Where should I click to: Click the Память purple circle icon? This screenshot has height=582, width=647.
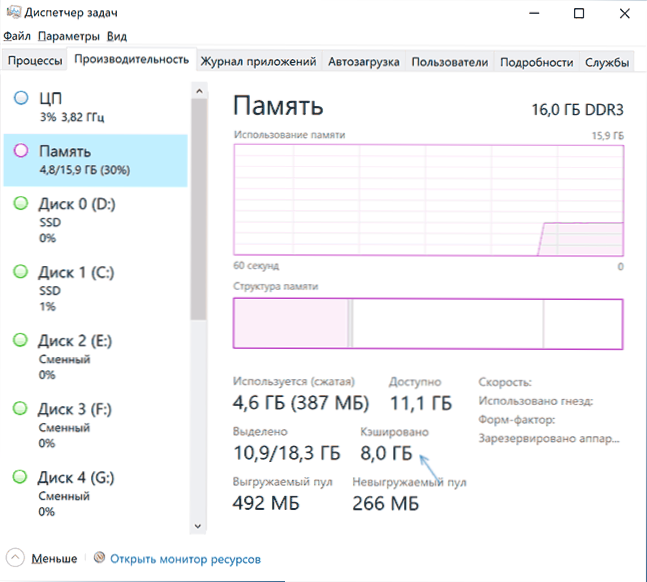[21, 151]
